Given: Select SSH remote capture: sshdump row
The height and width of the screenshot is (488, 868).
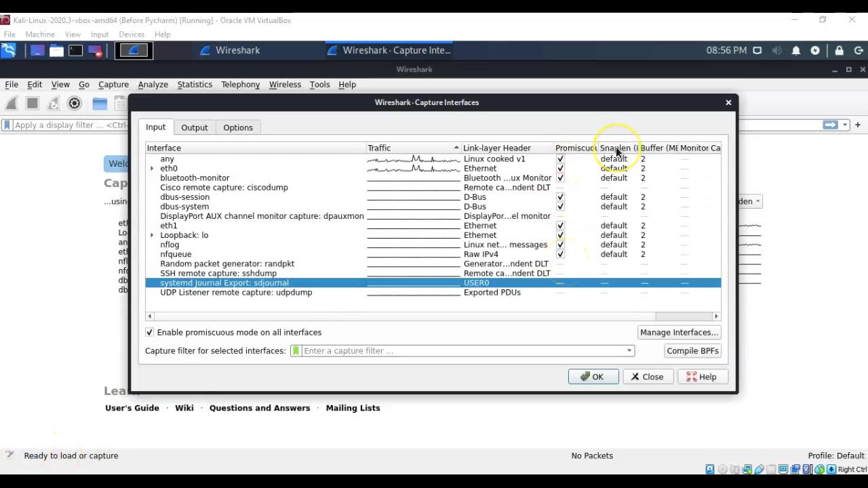Looking at the screenshot, I should tap(433, 273).
